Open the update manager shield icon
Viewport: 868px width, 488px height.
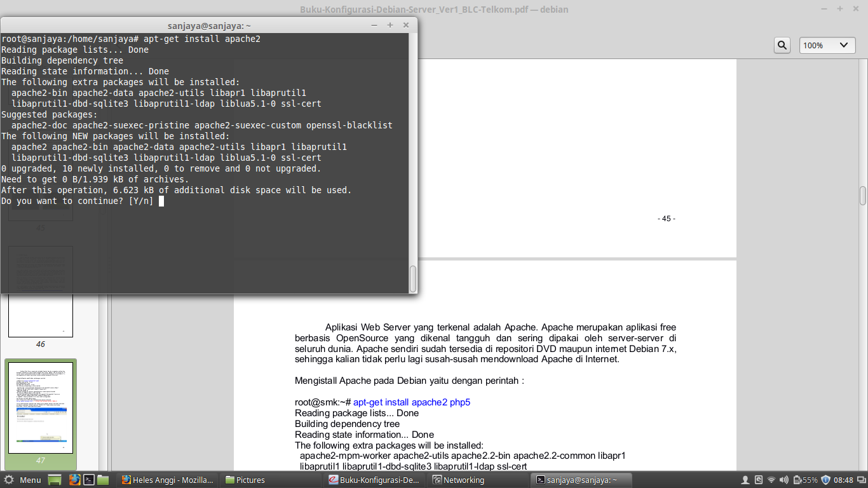(x=826, y=480)
